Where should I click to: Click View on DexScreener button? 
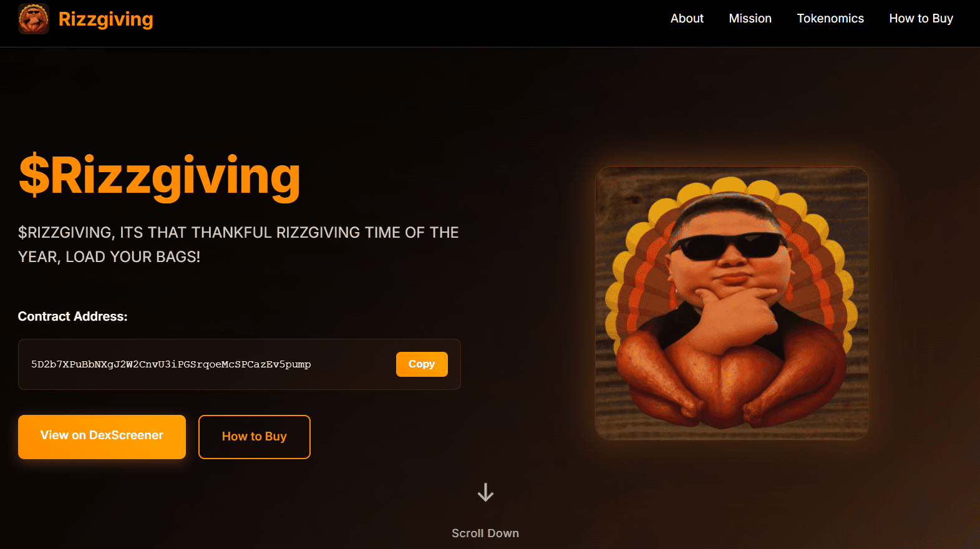[x=102, y=437]
